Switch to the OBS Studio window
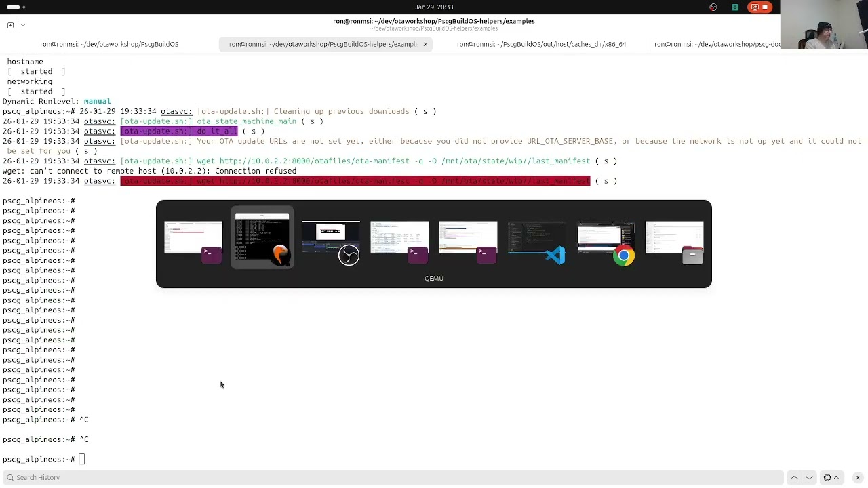The image size is (868, 488). pos(331,239)
